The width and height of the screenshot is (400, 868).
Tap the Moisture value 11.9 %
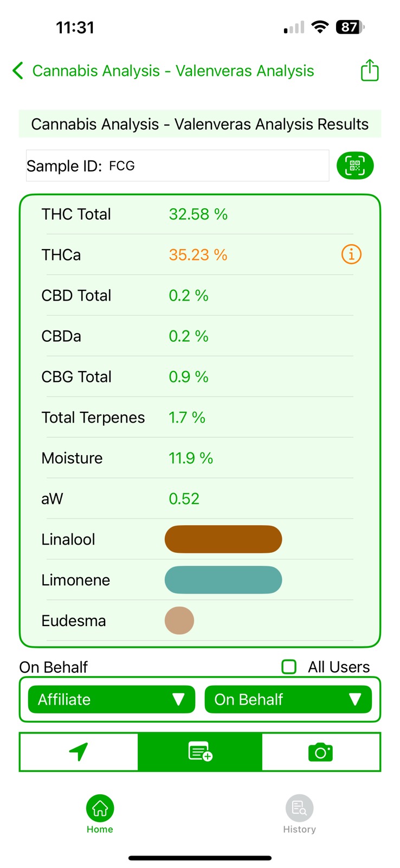pos(191,458)
